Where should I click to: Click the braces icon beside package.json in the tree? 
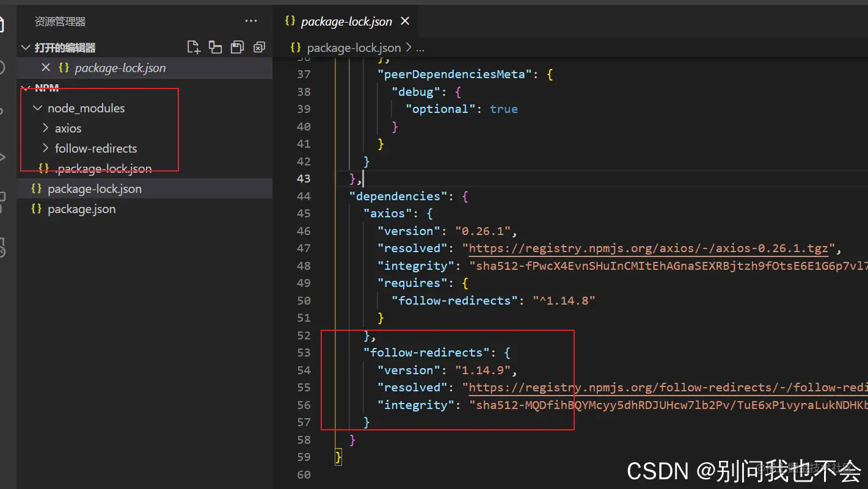tap(36, 209)
